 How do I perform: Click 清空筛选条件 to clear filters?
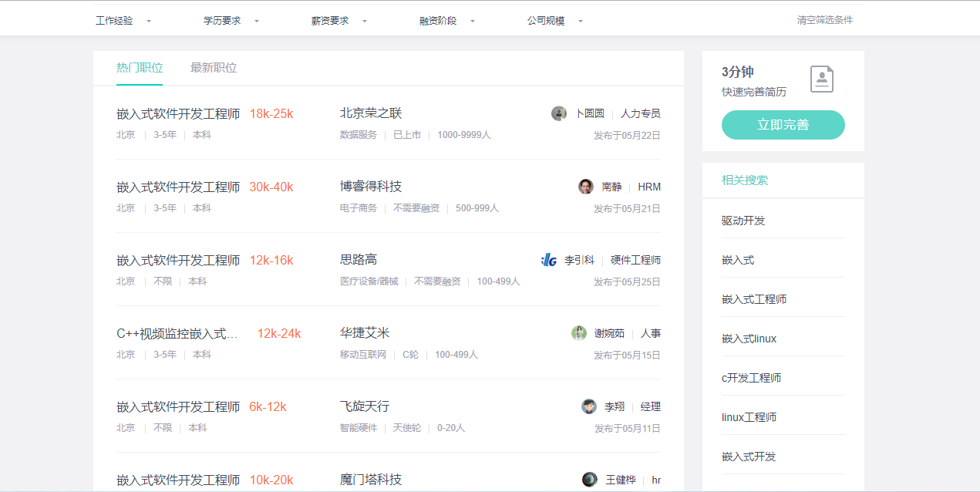(x=825, y=20)
